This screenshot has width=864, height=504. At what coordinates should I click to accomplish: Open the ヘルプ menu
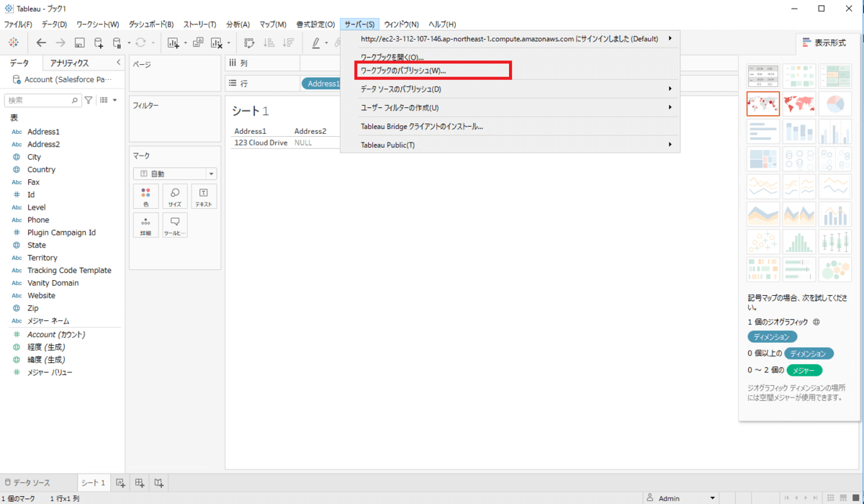click(x=442, y=24)
